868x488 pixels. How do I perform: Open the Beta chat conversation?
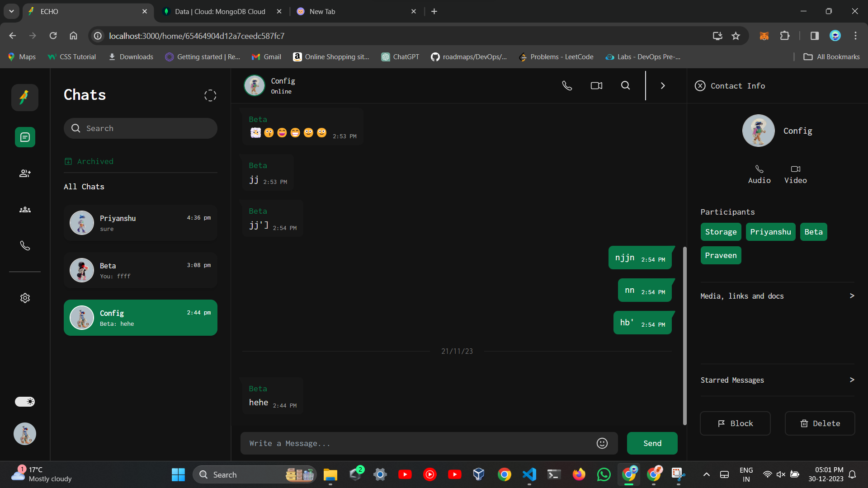click(140, 270)
